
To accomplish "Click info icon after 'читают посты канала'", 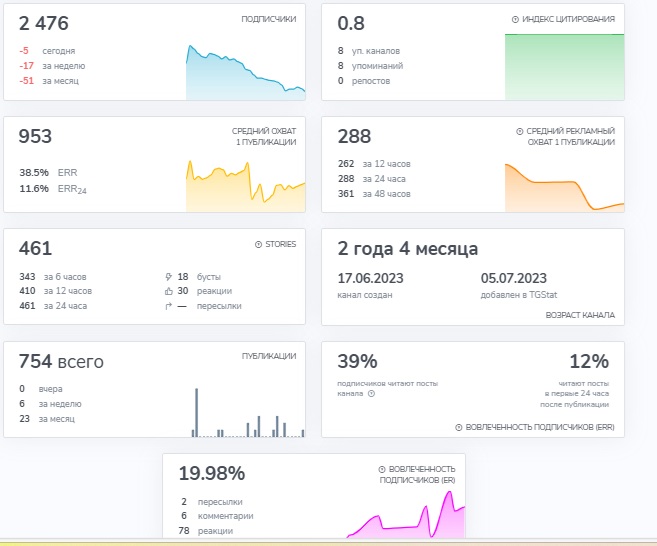I will pos(371,393).
